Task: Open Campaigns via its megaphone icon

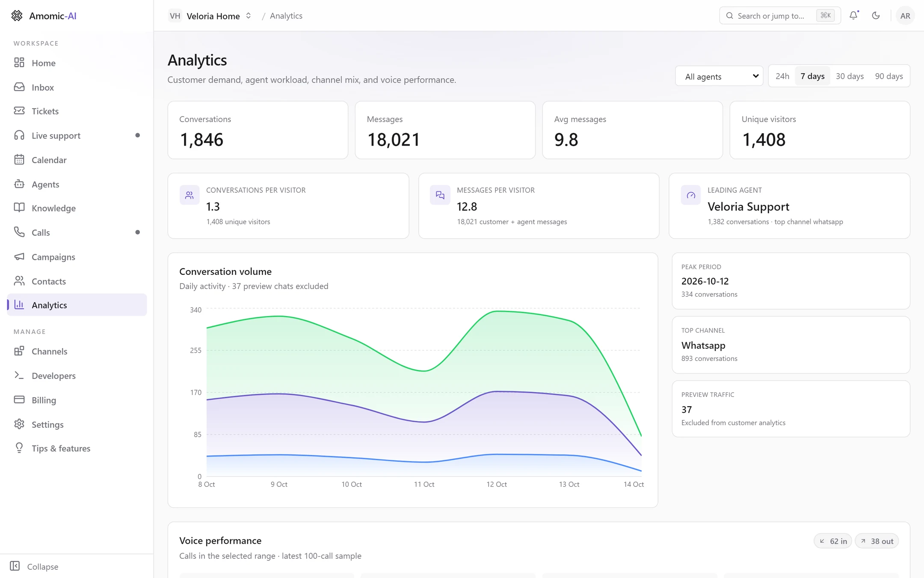Action: pyautogui.click(x=19, y=256)
